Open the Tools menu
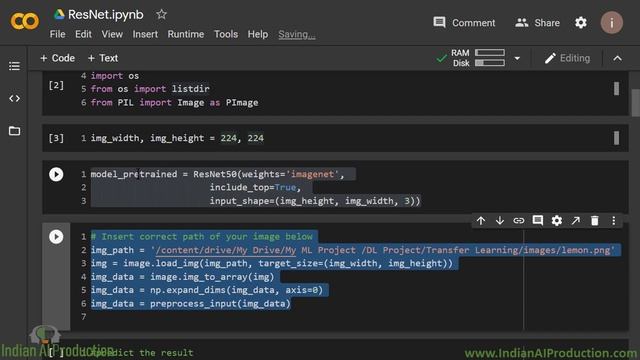The height and width of the screenshot is (360, 640). pos(226,34)
